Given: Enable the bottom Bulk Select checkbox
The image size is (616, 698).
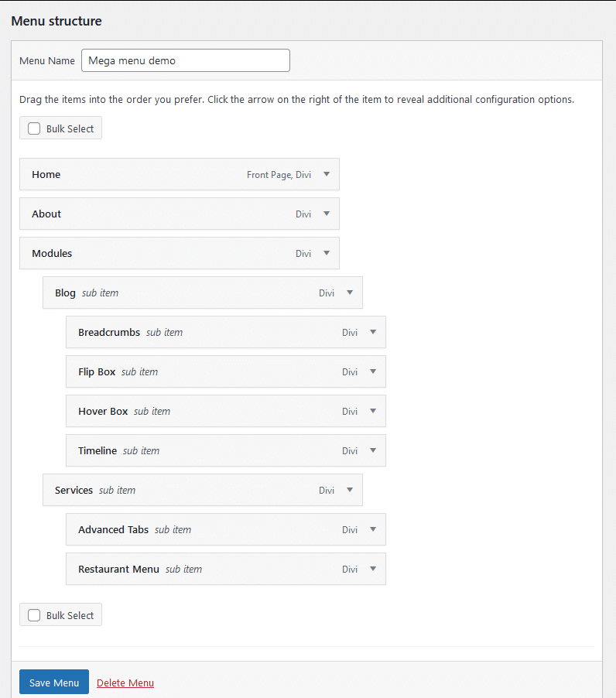Looking at the screenshot, I should tap(33, 614).
